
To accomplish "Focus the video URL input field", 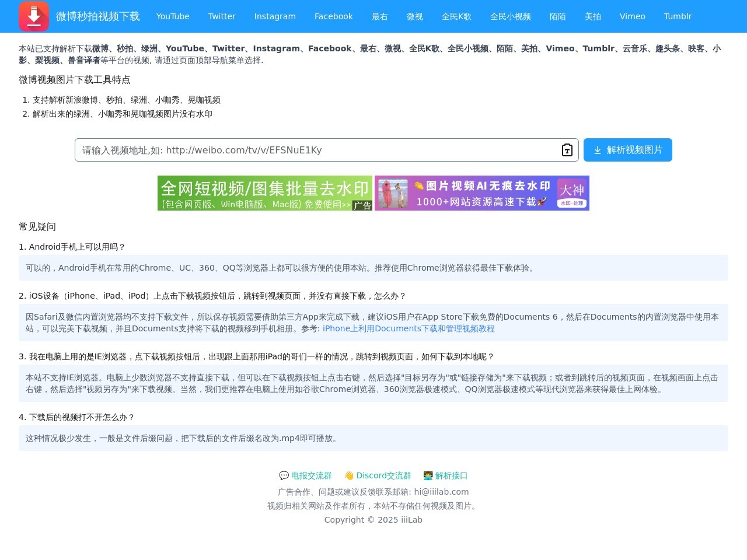I will pyautogui.click(x=315, y=150).
